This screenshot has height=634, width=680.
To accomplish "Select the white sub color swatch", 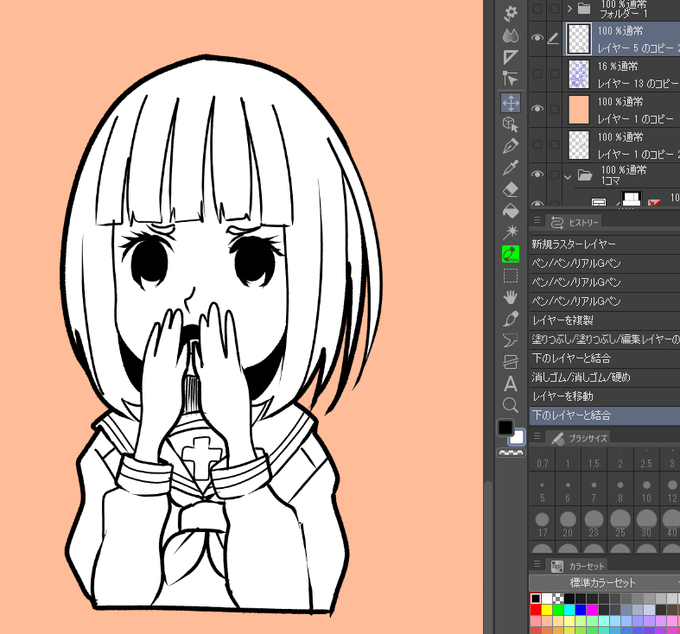I will click(x=518, y=438).
